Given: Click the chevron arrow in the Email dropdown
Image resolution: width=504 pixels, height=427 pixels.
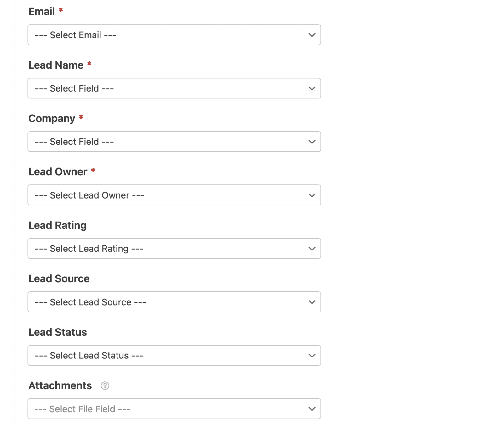Looking at the screenshot, I should click(312, 35).
